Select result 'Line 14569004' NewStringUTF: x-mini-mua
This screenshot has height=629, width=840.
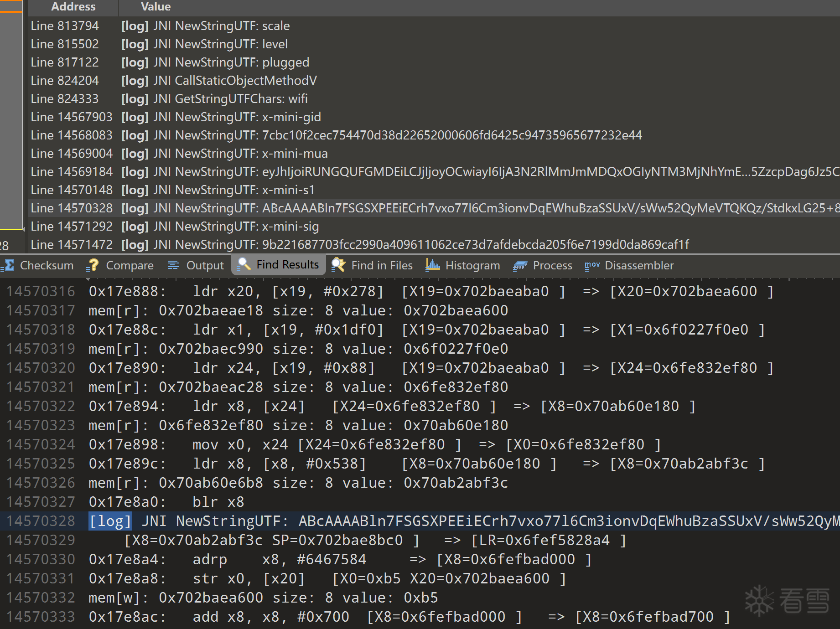(434, 154)
